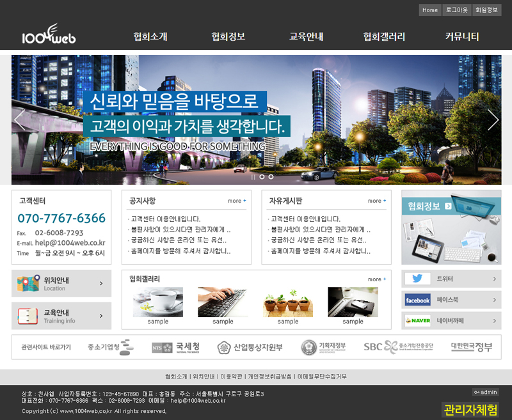Image resolution: width=512 pixels, height=420 pixels.
Task: Click the 1004web logo
Action: [49, 36]
